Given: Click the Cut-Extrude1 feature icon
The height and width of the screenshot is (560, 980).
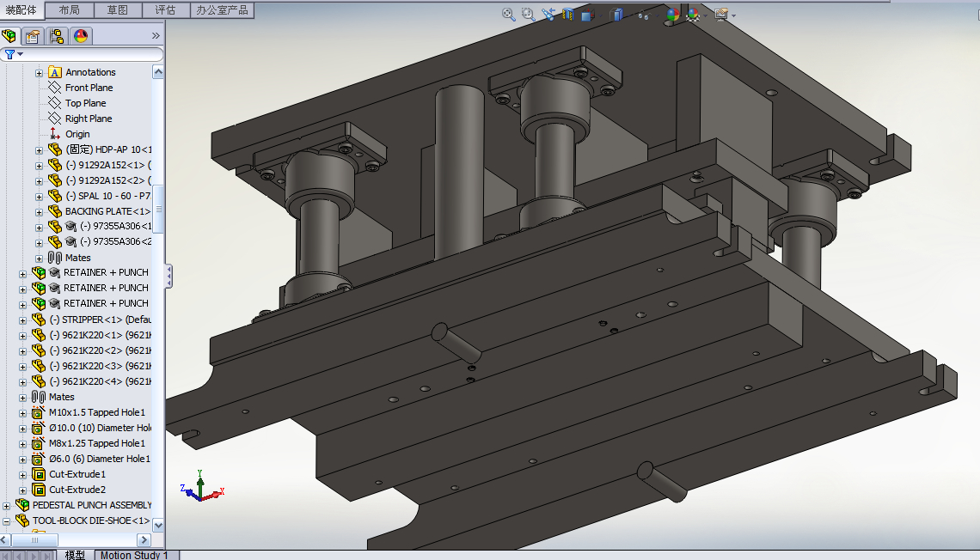Looking at the screenshot, I should click(x=39, y=474).
